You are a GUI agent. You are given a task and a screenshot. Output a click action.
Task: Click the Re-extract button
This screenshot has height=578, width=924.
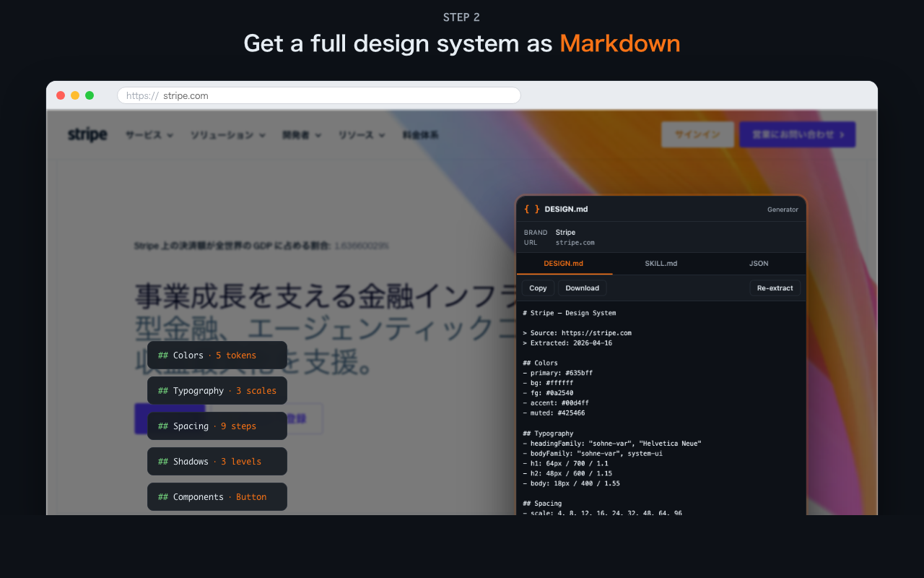point(775,288)
